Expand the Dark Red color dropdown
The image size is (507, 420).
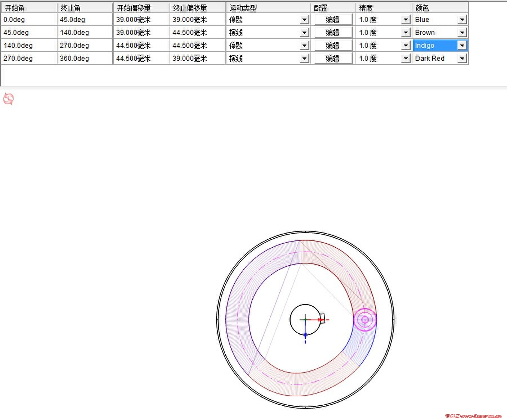462,59
